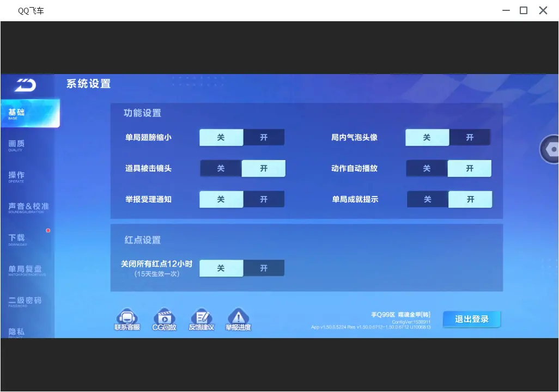The height and width of the screenshot is (392, 559).
Task: Click the (15天生效一次) note text
Action: pyautogui.click(x=157, y=274)
